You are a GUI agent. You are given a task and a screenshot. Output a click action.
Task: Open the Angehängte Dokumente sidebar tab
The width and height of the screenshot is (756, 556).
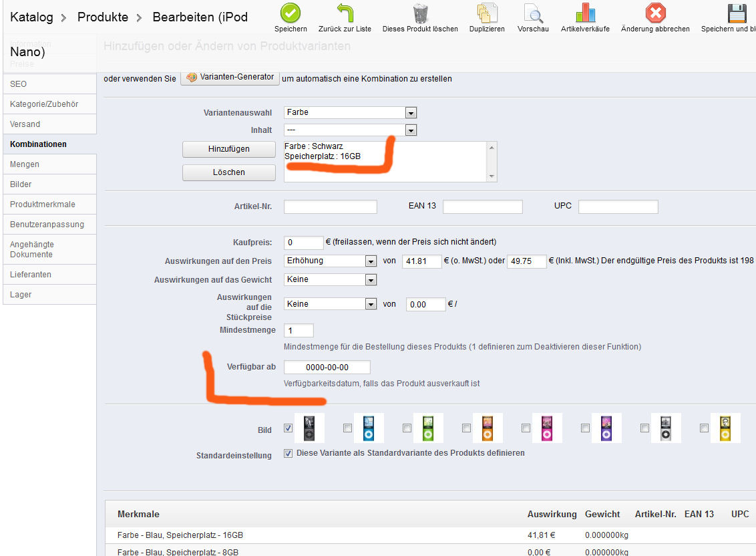49,249
